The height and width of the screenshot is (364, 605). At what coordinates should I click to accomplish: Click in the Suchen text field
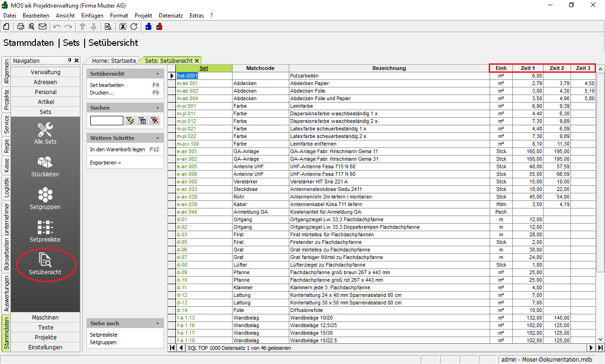pyautogui.click(x=106, y=121)
